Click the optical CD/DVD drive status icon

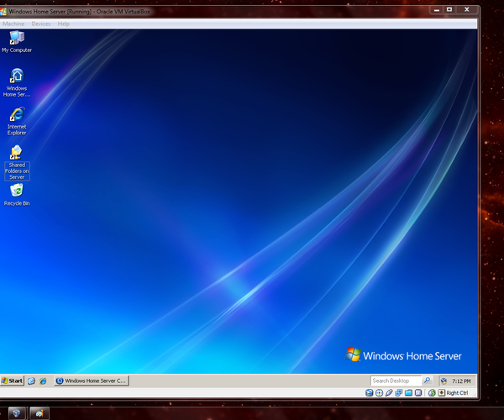[380, 392]
